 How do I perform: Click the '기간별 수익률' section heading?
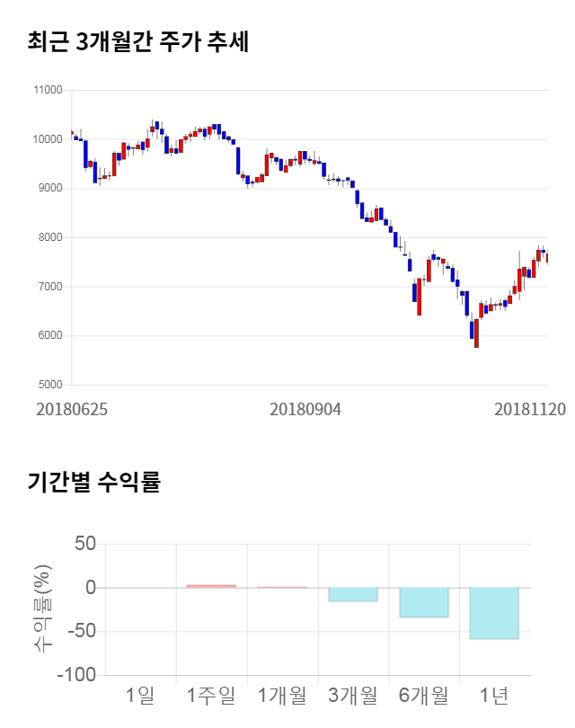tap(93, 482)
